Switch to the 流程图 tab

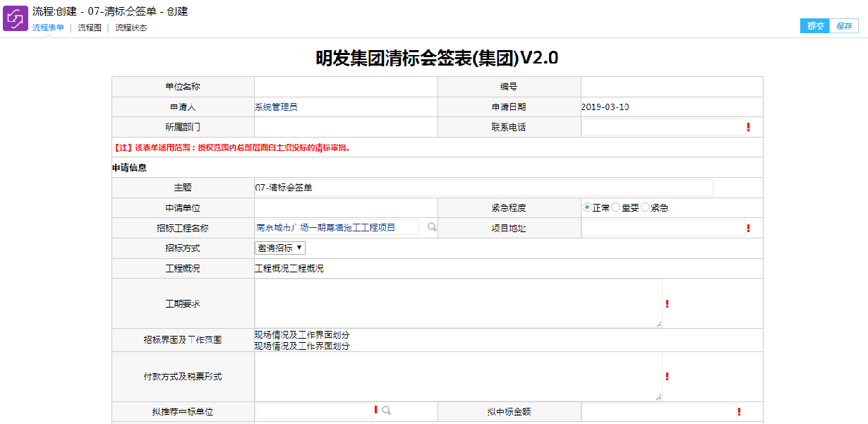click(x=90, y=28)
